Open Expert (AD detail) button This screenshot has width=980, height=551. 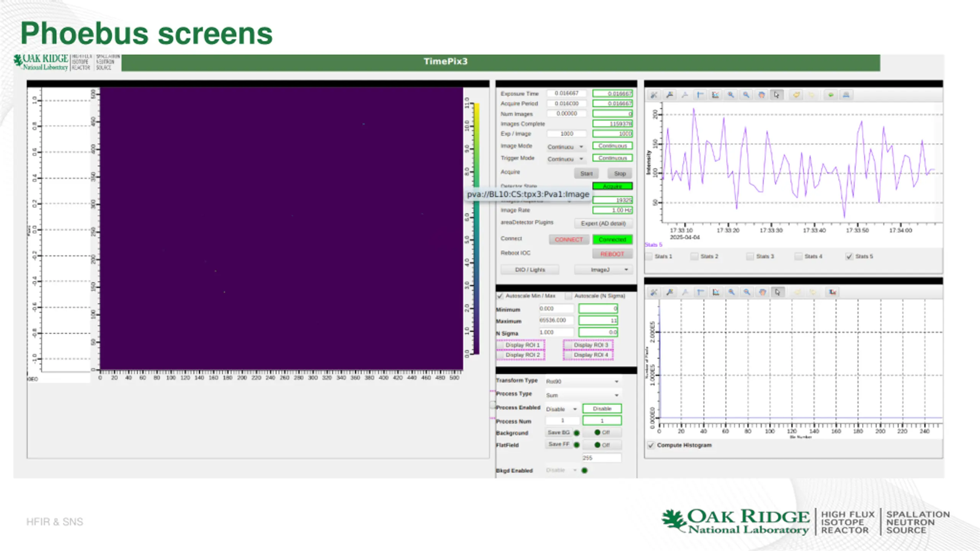tap(603, 223)
